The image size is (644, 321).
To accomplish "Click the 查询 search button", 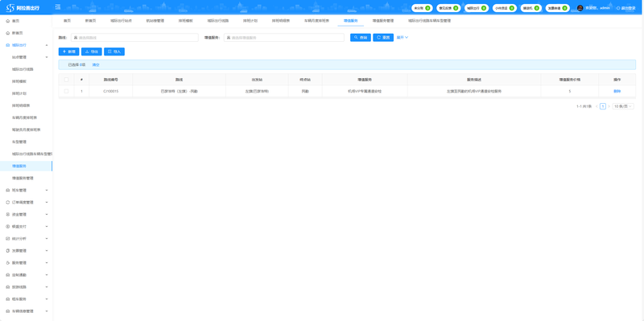I will tap(360, 37).
